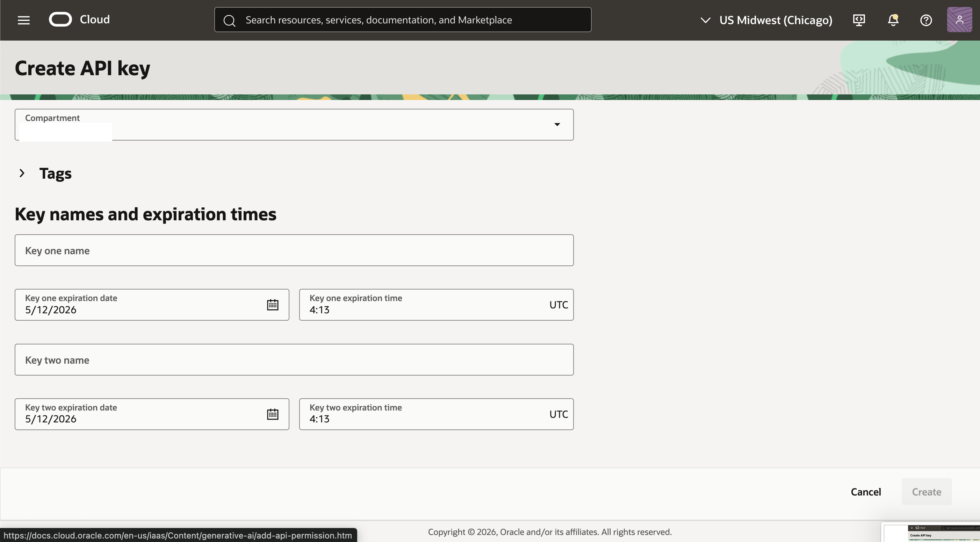Click the resources search bar
Viewport: 980px width, 542px height.
tap(403, 20)
